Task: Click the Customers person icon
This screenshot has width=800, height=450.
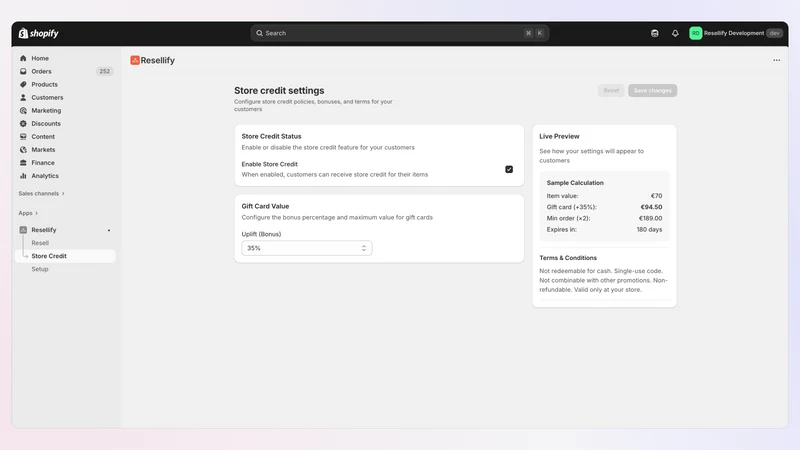Action: click(23, 97)
